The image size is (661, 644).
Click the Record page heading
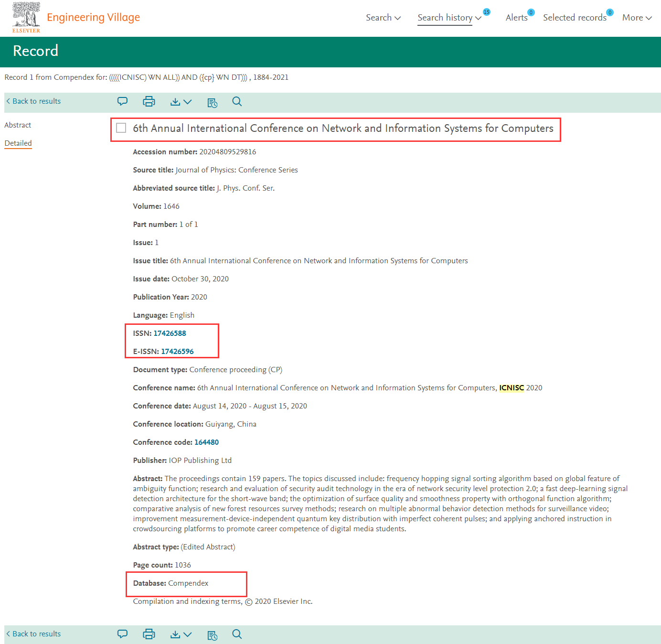point(36,51)
